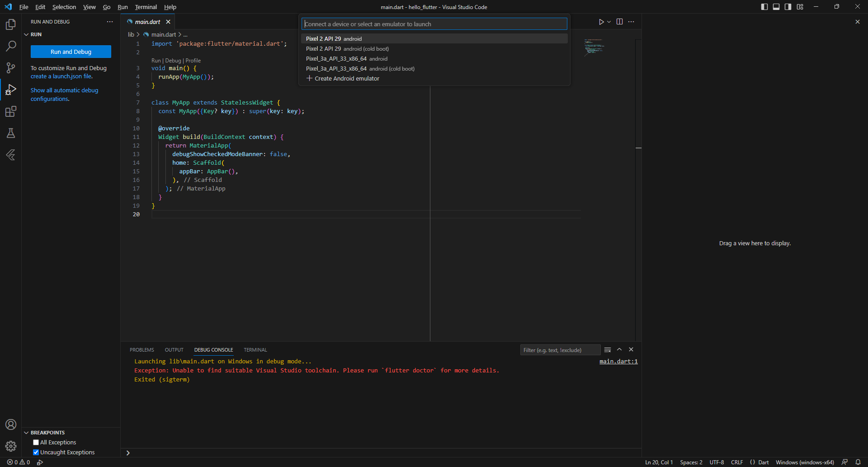Close the bottom panel
The height and width of the screenshot is (467, 868).
point(631,350)
